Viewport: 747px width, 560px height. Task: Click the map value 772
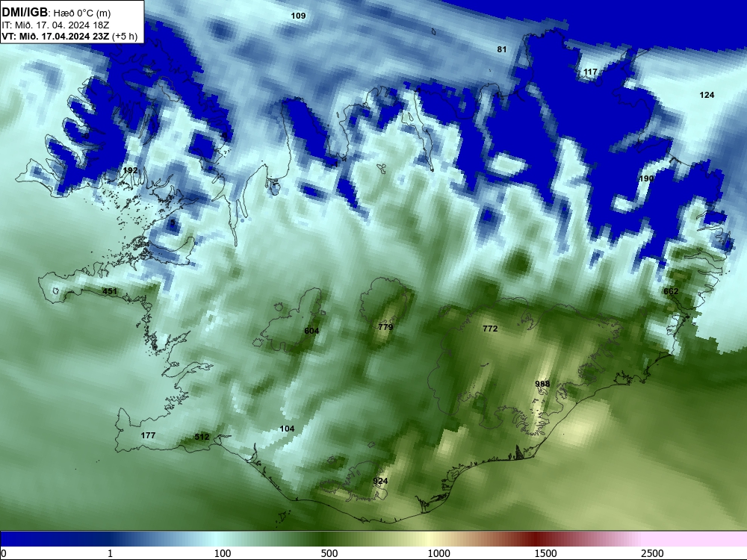[x=490, y=329]
